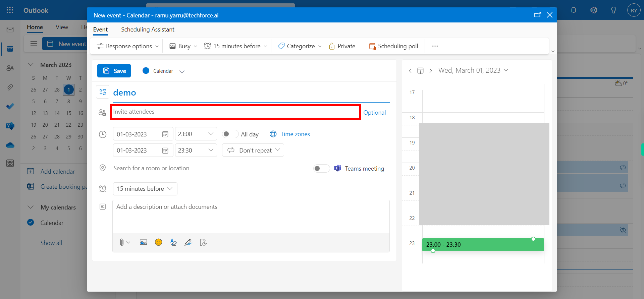644x299 pixels.
Task: Click the draw pen icon
Action: point(188,242)
